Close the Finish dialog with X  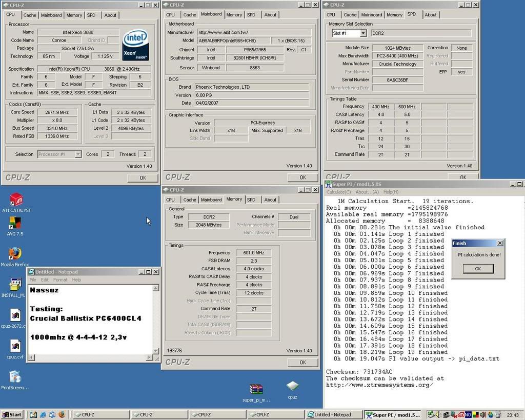click(500, 243)
